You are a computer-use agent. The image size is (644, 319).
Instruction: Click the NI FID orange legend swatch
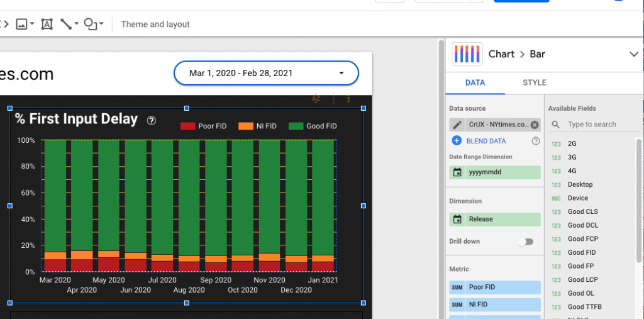(246, 126)
